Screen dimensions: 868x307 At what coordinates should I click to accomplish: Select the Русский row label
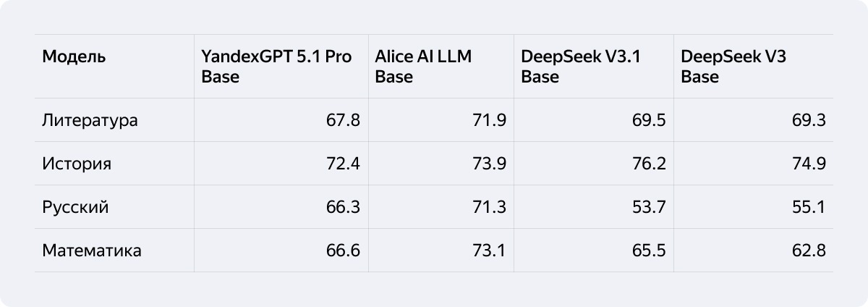[75, 207]
